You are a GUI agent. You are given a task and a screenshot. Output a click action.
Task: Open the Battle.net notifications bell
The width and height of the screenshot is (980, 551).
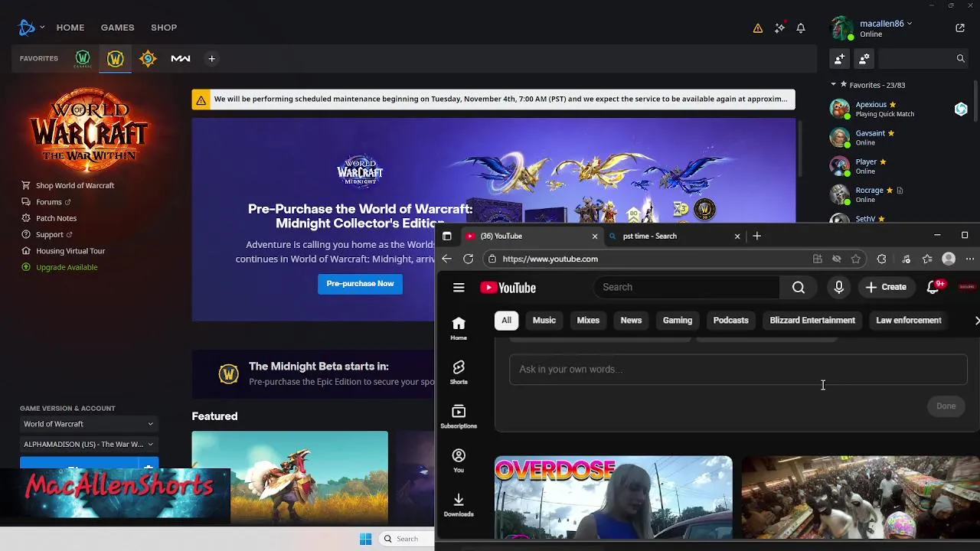pyautogui.click(x=801, y=28)
